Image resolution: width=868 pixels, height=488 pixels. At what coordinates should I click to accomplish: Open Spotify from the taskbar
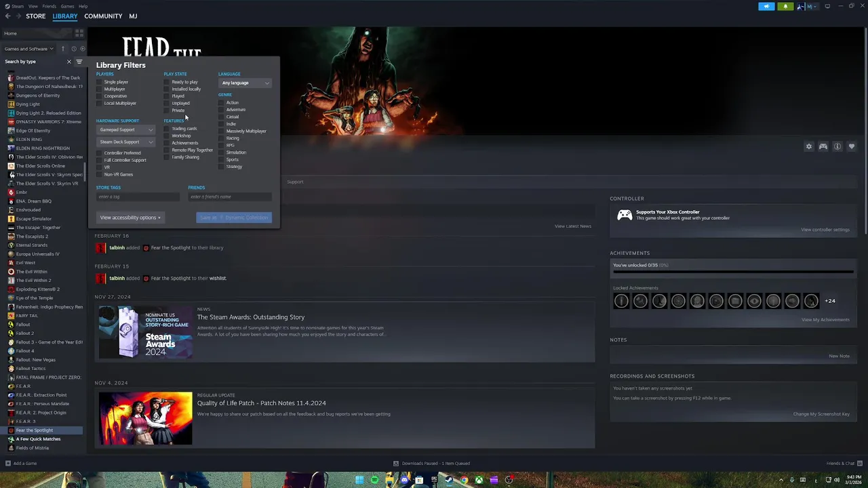click(374, 481)
